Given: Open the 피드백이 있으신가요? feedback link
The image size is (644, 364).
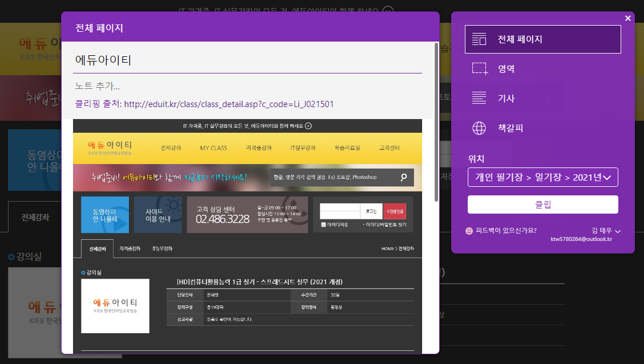Looking at the screenshot, I should [x=506, y=231].
